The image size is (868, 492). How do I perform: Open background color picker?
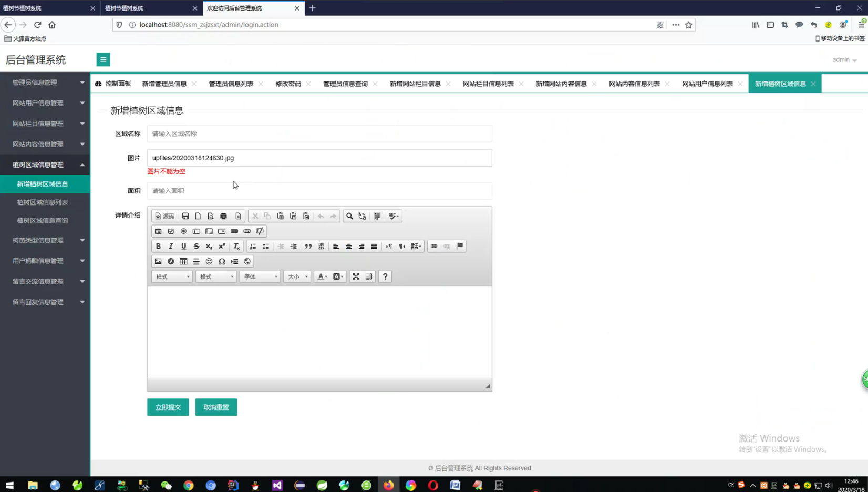point(338,276)
